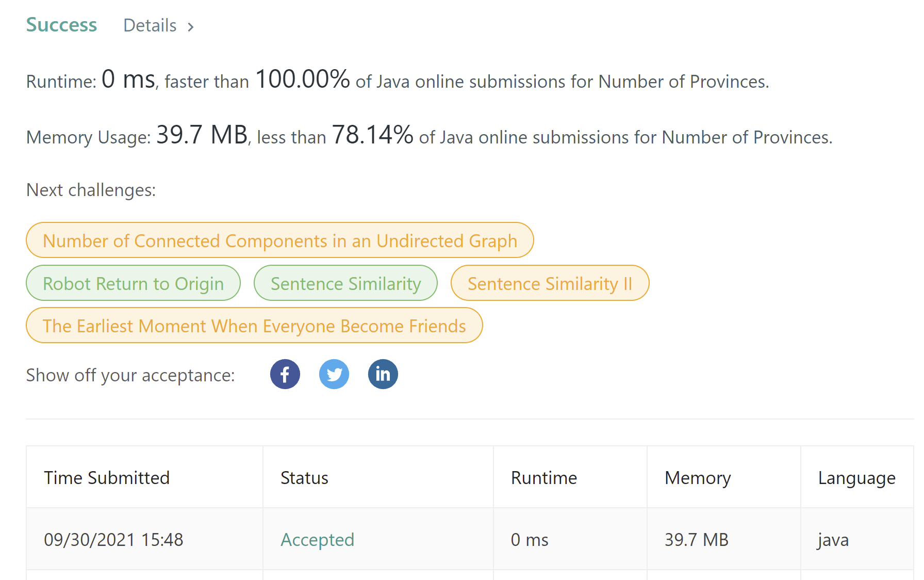The image size is (924, 580).
Task: Click the Runtime column header
Action: tap(543, 478)
